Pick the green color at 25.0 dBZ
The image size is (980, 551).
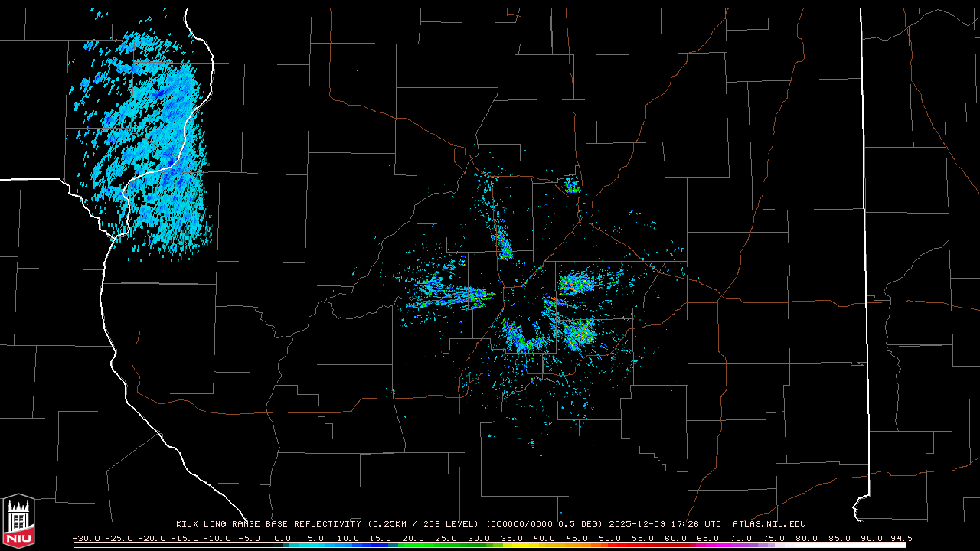pos(446,545)
